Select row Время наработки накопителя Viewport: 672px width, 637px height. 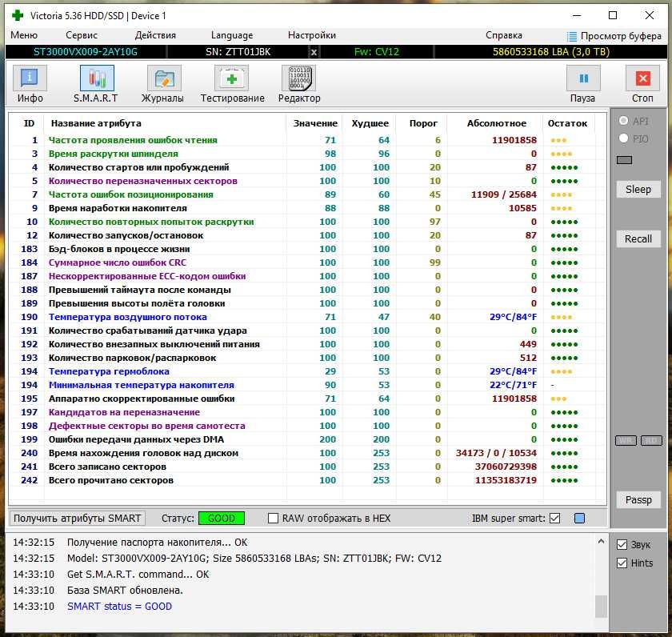pos(307,208)
